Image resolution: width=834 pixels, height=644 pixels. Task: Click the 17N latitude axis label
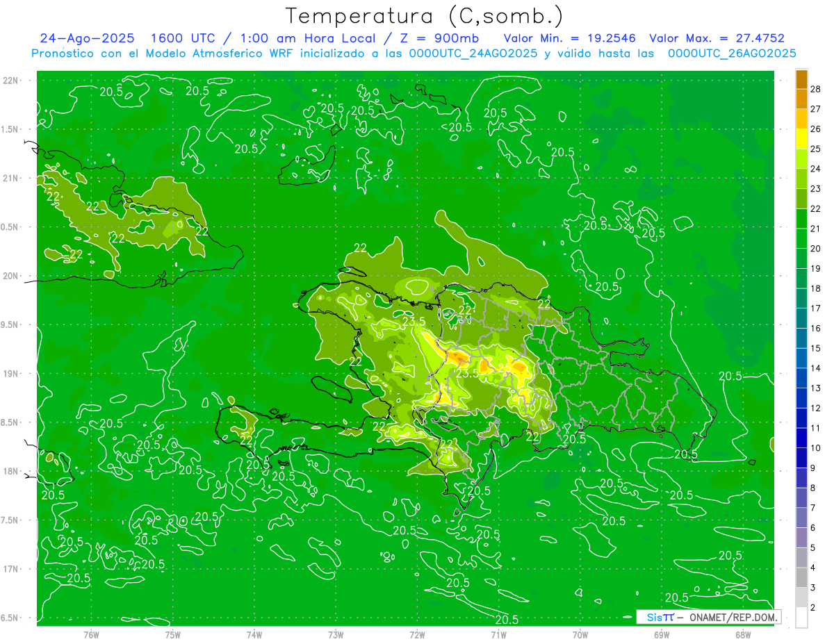[x=12, y=569]
